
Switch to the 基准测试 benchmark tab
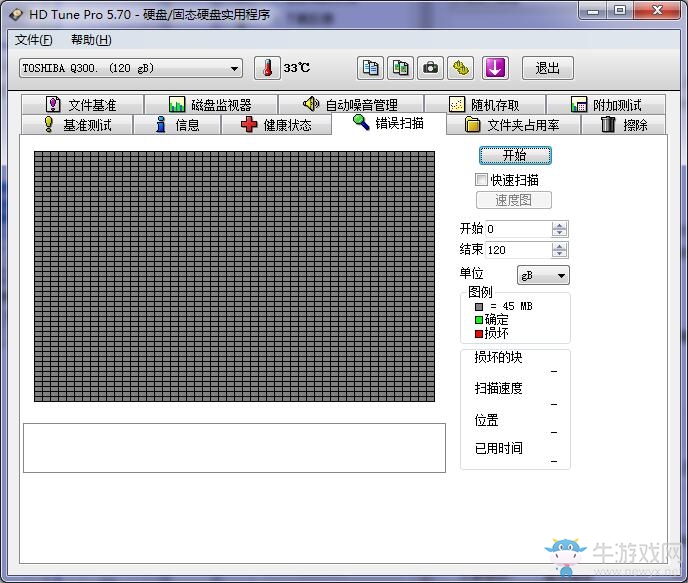[x=77, y=125]
